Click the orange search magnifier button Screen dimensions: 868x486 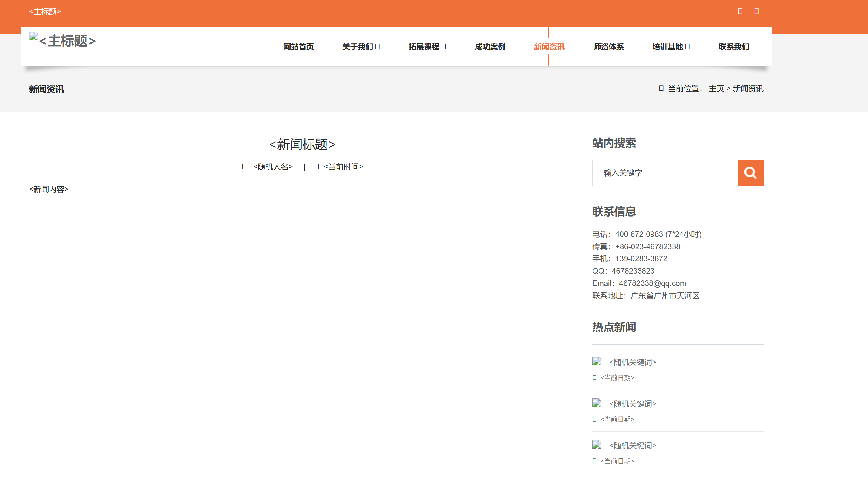[x=750, y=173]
